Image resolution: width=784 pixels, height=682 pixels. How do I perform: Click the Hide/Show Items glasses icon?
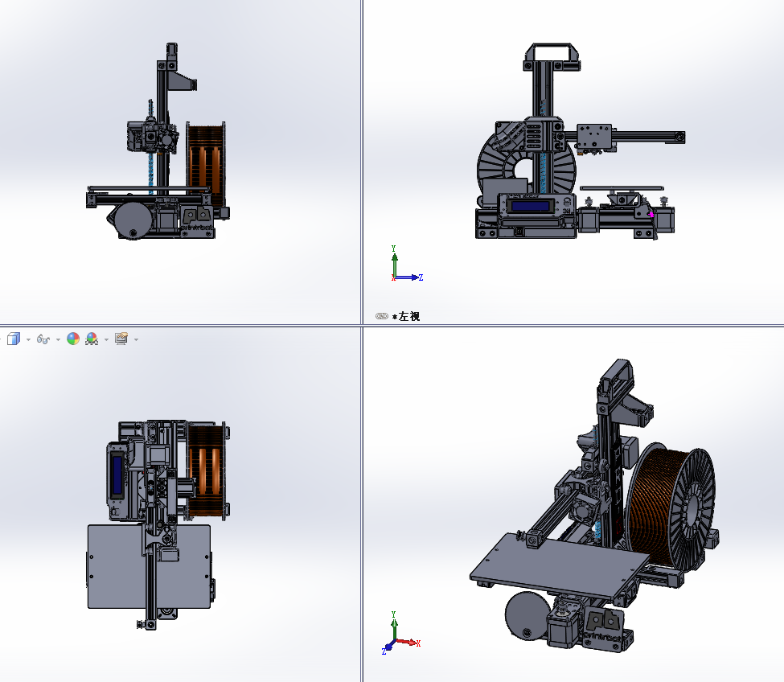tap(43, 339)
